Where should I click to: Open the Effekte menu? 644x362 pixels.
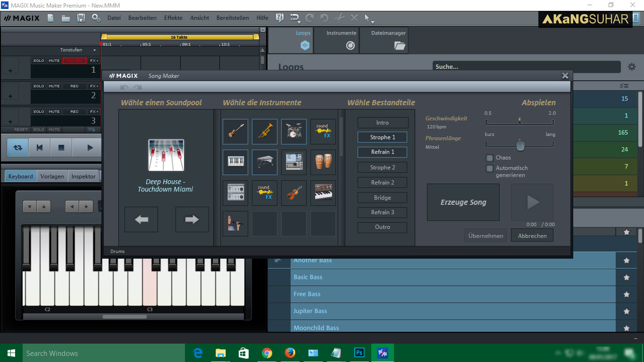[x=173, y=18]
